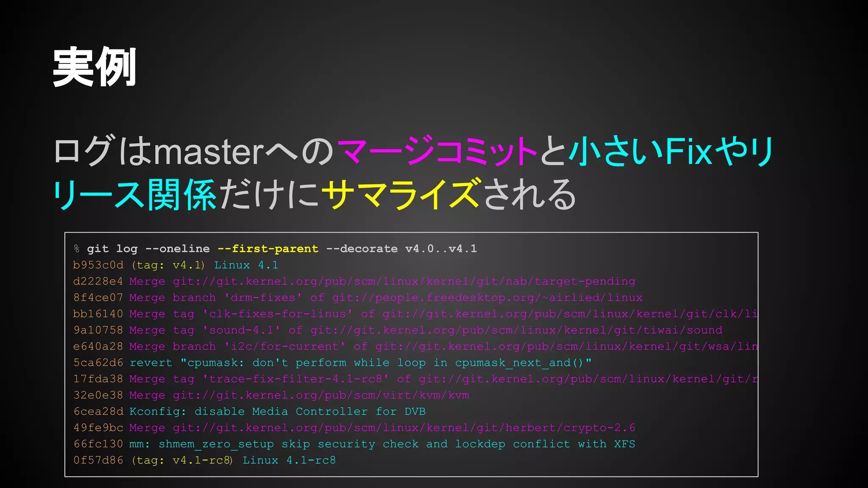Click commit hash b953c0d
The height and width of the screenshot is (488, 868).
click(x=98, y=265)
